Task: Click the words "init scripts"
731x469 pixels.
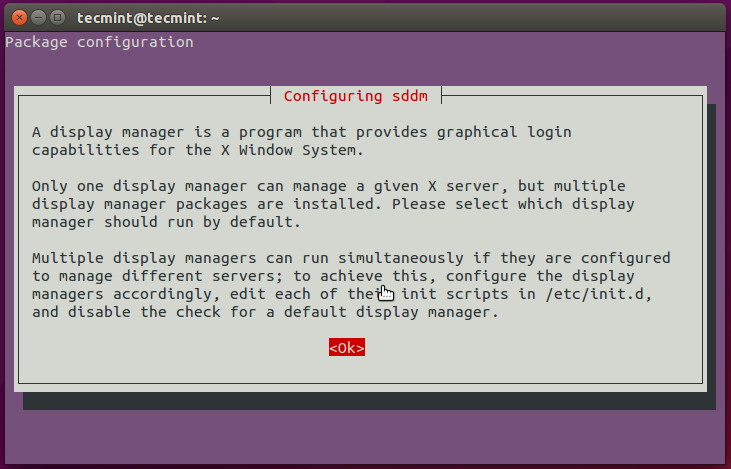Action: pyautogui.click(x=439, y=293)
